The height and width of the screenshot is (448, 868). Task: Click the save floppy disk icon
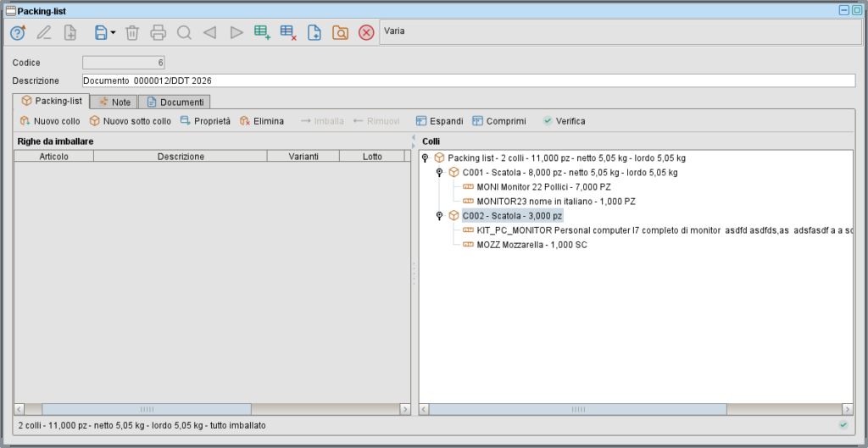click(101, 33)
